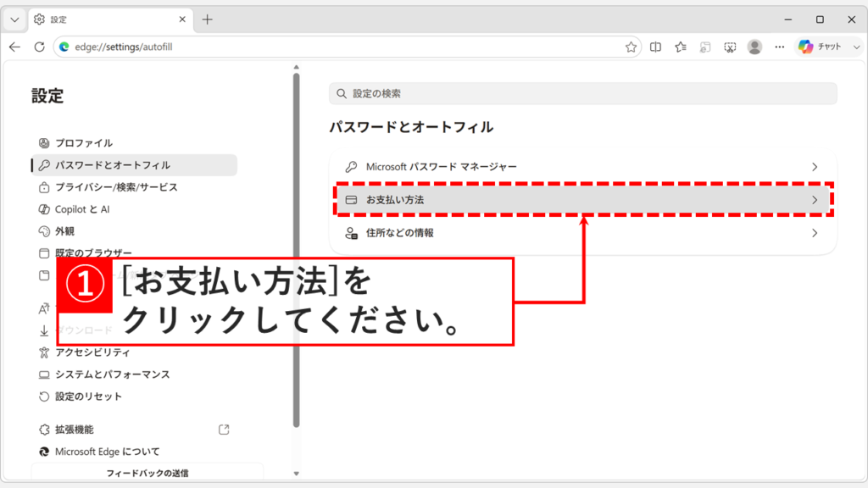868x488 pixels.
Task: Open プロファイル in the sidebar
Action: (x=135, y=142)
